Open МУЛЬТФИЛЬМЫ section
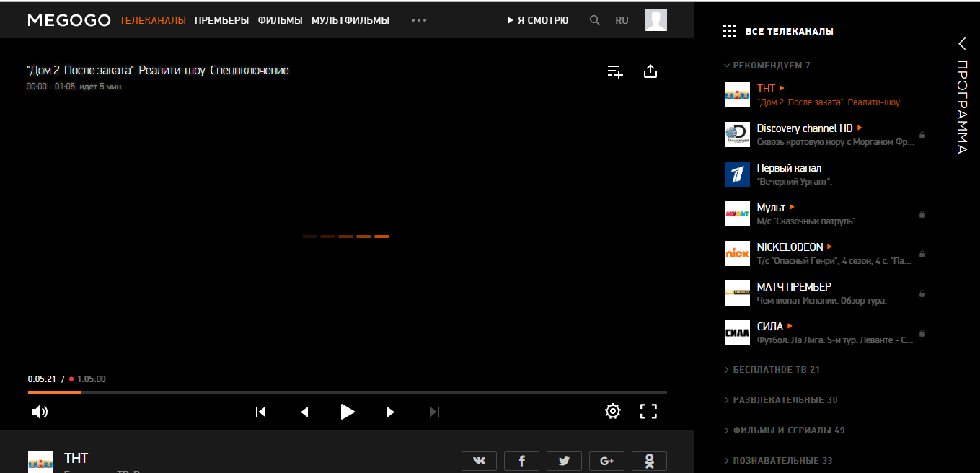980x473 pixels. [350, 20]
